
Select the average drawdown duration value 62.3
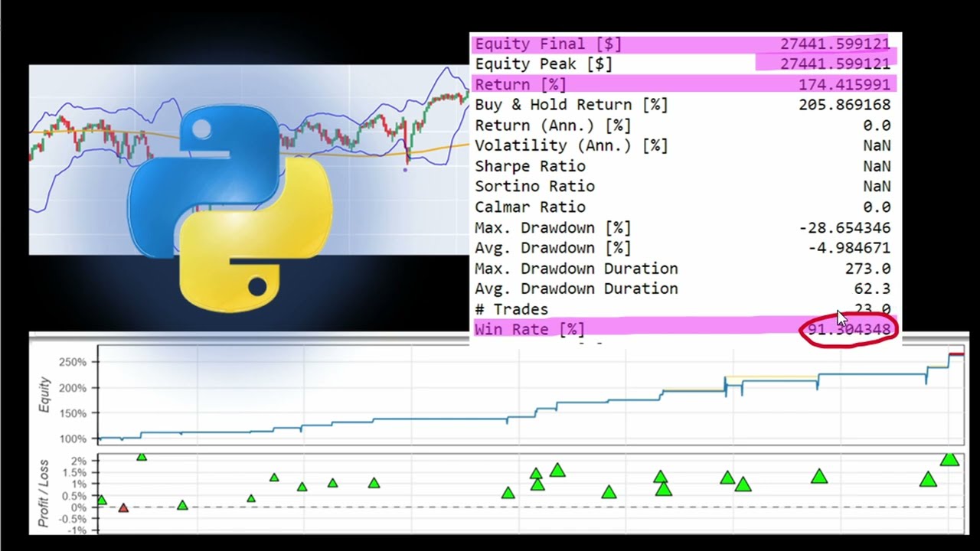click(872, 289)
